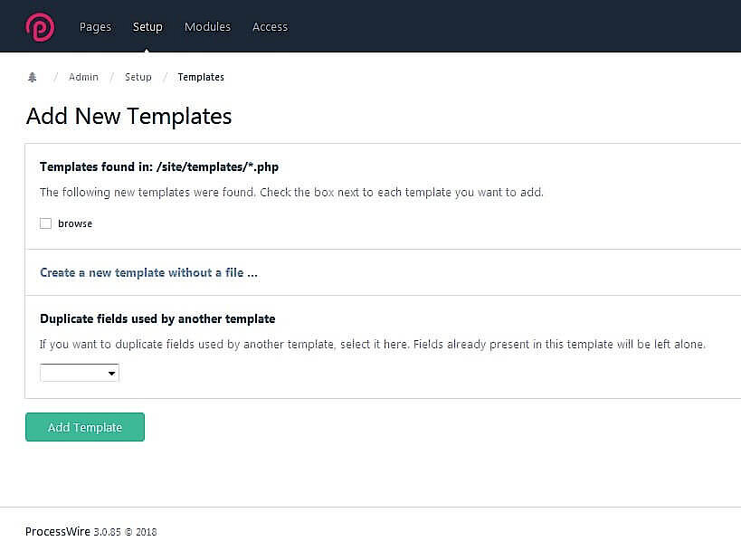Toggle browse checkbox off after selecting

(45, 223)
